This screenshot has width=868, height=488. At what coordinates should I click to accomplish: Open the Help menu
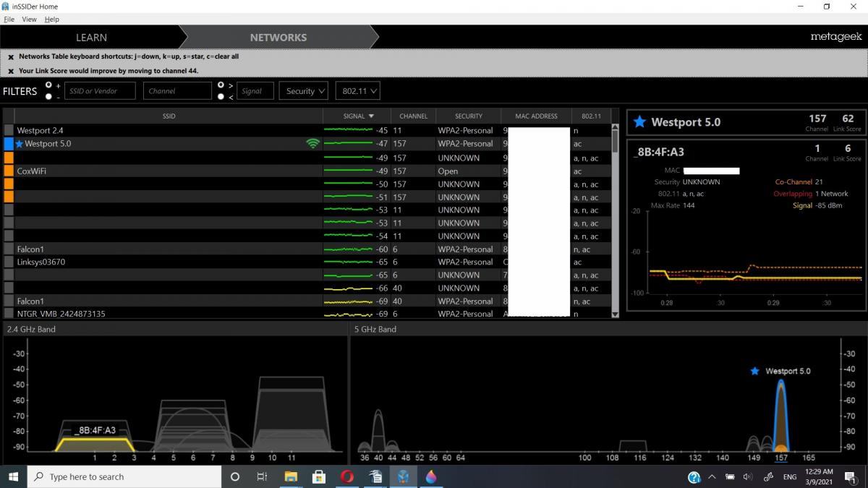(x=51, y=20)
